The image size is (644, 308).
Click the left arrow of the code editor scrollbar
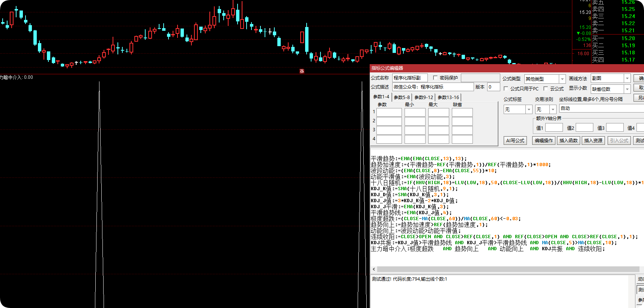[x=374, y=269]
